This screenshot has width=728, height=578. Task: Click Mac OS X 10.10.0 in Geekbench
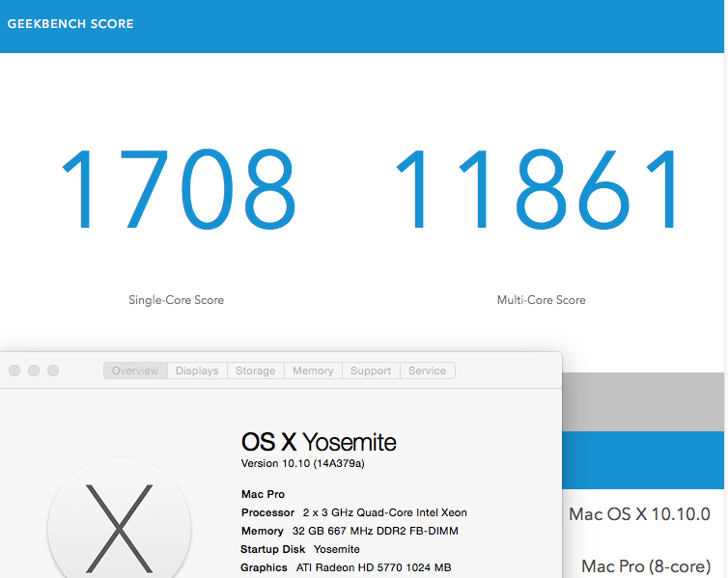point(640,514)
